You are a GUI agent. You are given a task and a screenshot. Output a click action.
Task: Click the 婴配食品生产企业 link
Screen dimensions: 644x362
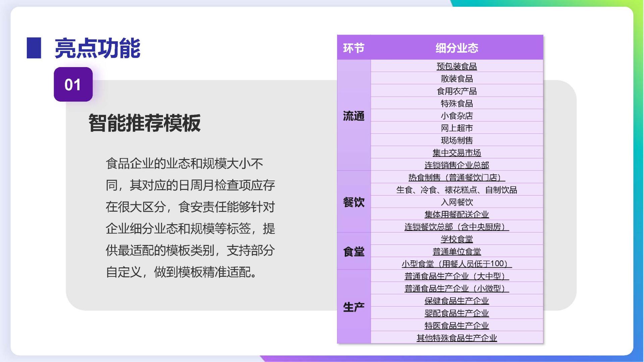point(457,313)
